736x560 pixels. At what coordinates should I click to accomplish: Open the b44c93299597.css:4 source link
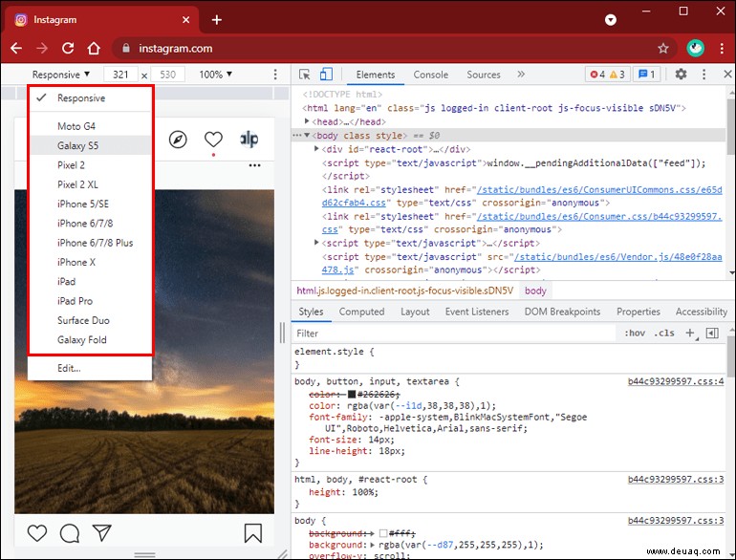pos(676,381)
